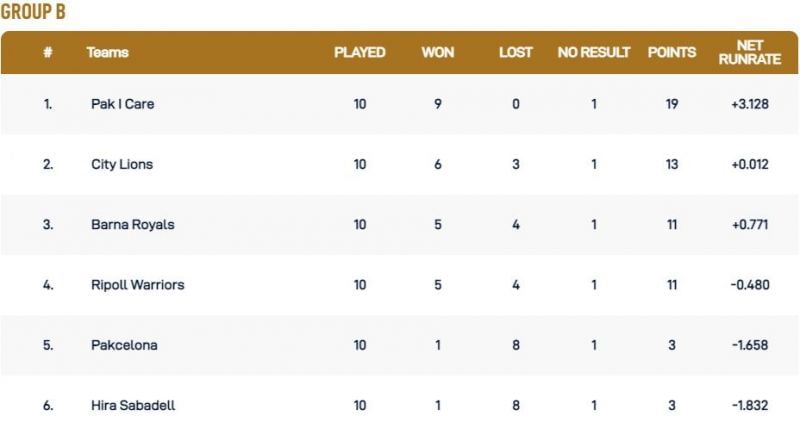Select the Lost column header
This screenshot has height=428, width=800.
coord(516,53)
